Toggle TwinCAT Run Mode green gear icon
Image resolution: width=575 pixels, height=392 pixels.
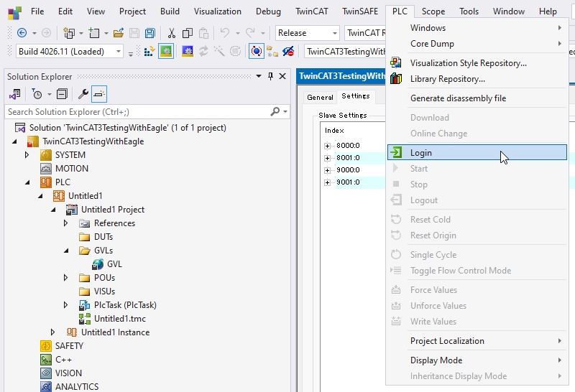point(166,51)
